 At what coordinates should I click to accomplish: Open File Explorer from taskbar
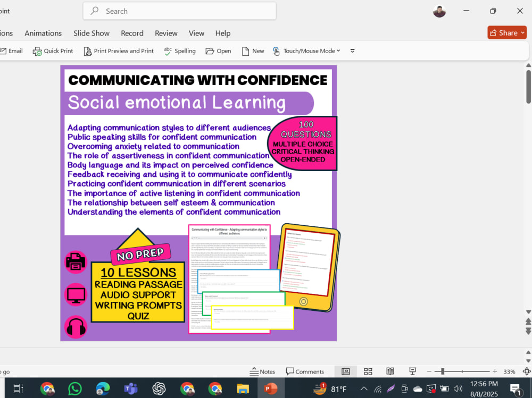point(243,388)
